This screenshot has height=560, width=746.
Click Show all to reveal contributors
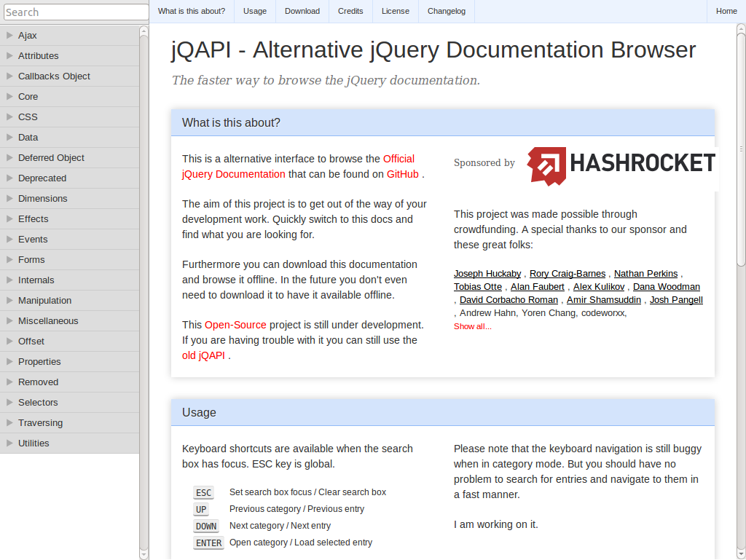472,326
